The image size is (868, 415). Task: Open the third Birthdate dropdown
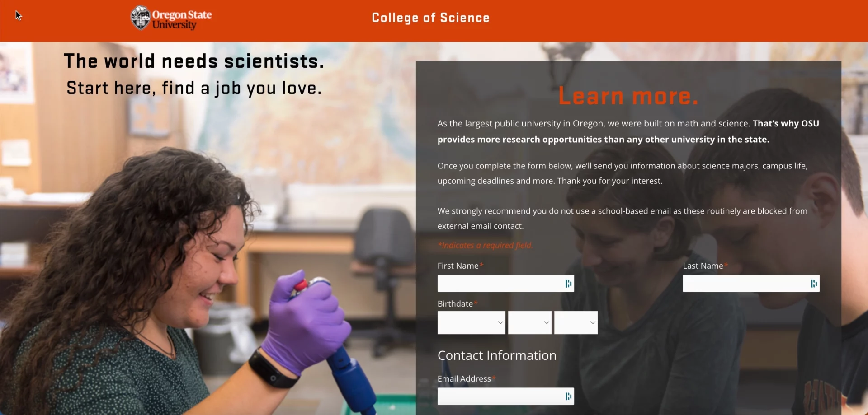click(576, 322)
